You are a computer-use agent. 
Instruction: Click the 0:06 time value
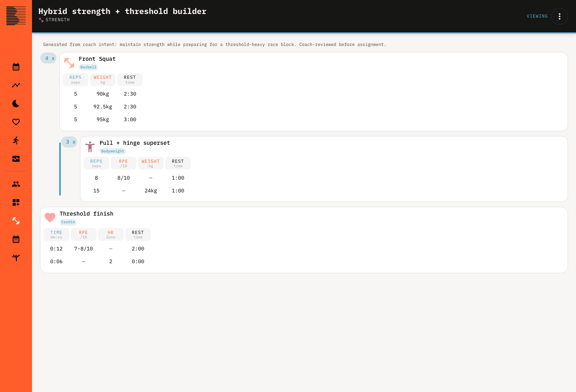[56, 262]
